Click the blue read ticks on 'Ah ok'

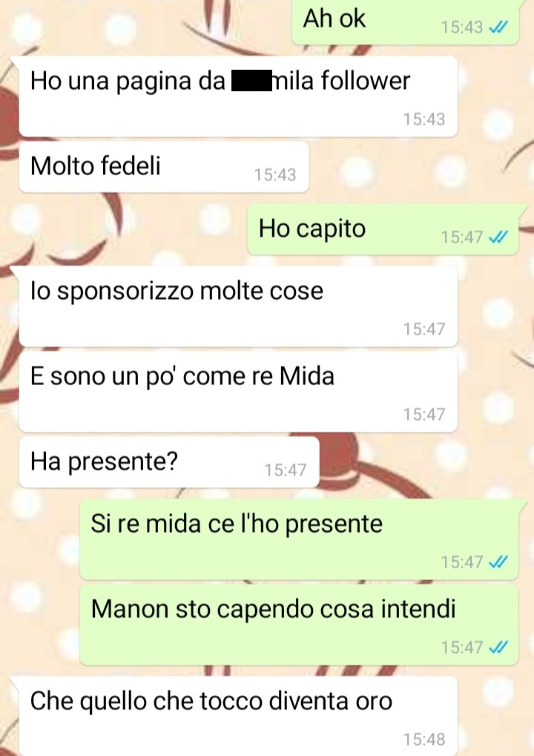tap(498, 27)
